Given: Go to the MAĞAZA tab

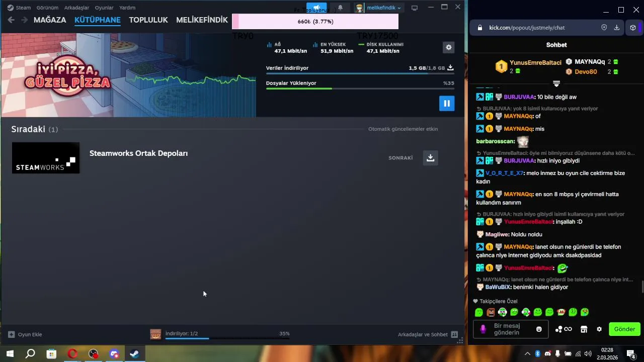Looking at the screenshot, I should pos(50,20).
